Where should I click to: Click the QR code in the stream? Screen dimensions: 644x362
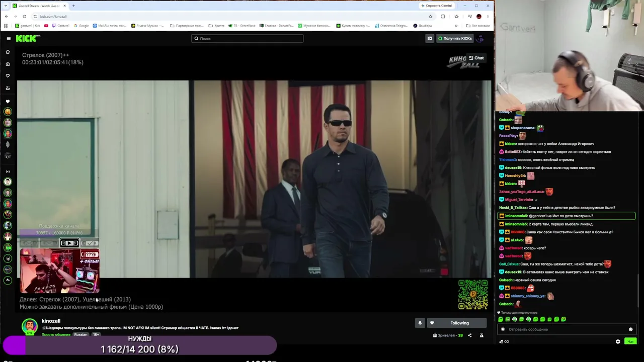click(473, 294)
